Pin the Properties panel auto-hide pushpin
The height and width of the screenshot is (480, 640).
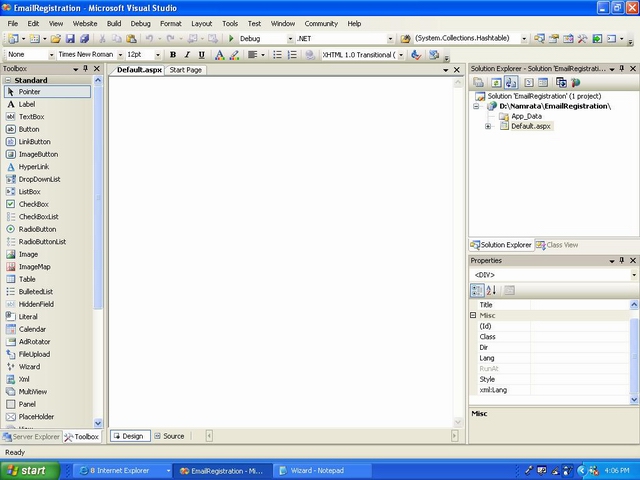[x=622, y=260]
